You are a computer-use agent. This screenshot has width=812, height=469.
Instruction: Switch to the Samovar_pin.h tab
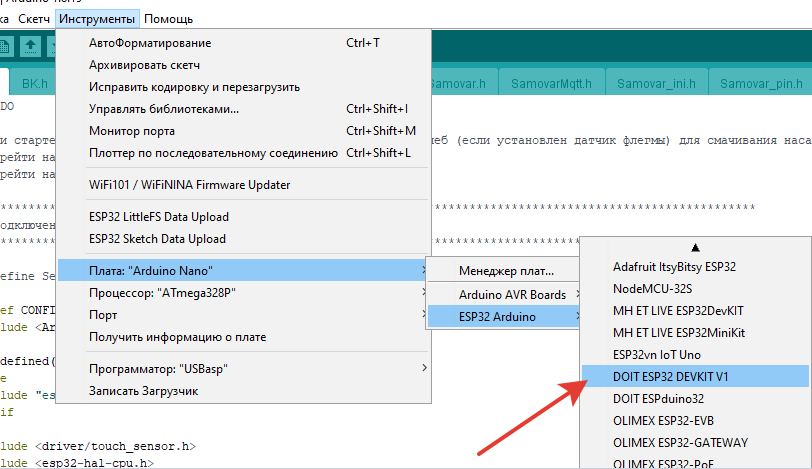coord(760,83)
